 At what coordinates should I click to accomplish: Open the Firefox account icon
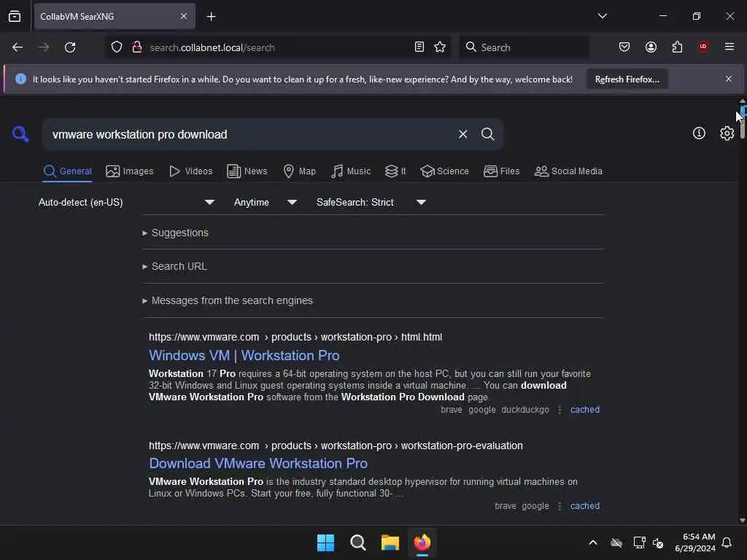point(651,47)
